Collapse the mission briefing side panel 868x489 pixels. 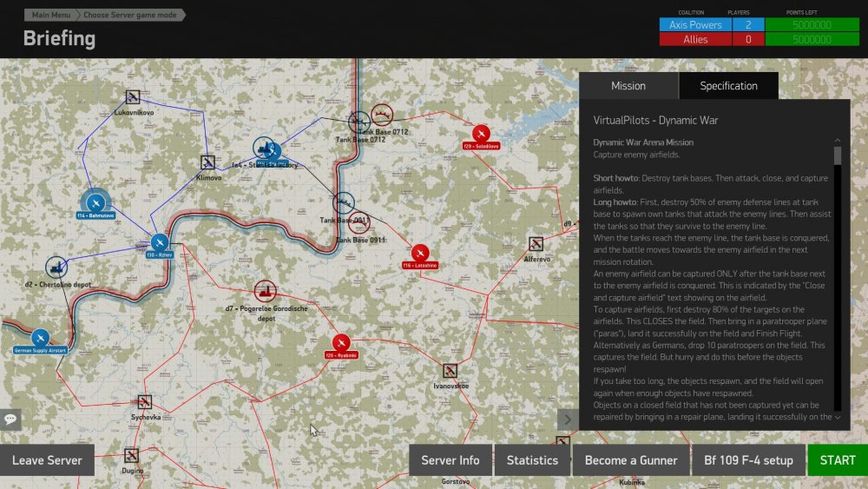click(x=567, y=420)
